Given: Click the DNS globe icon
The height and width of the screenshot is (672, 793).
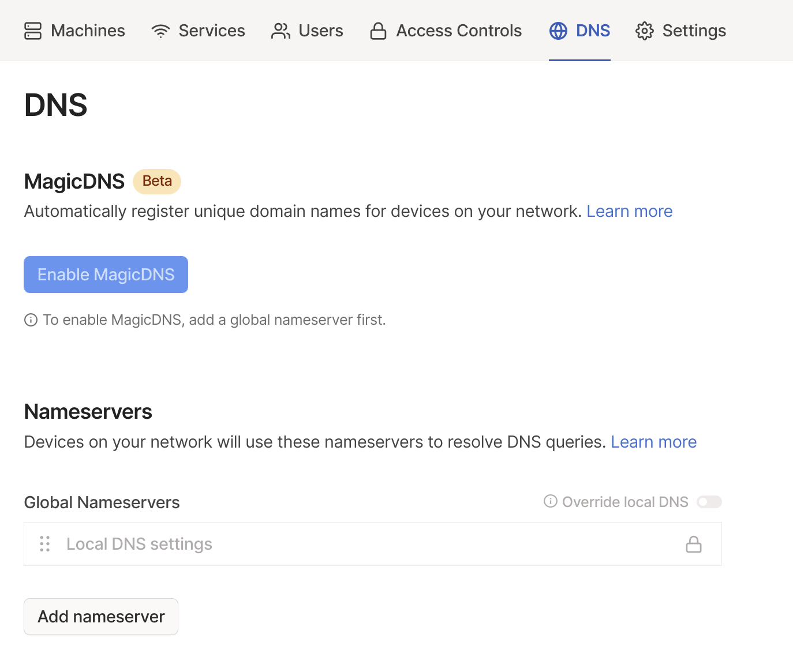Looking at the screenshot, I should 558,31.
